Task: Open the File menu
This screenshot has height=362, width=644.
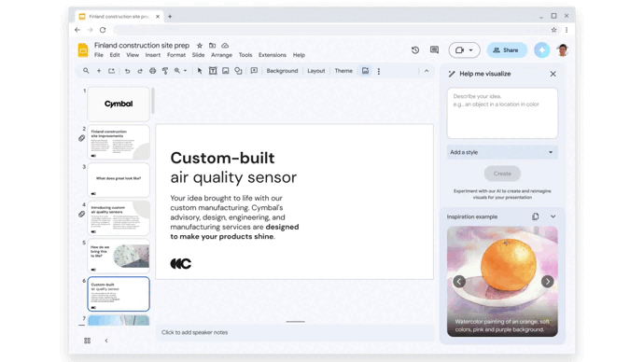Action: click(x=99, y=55)
